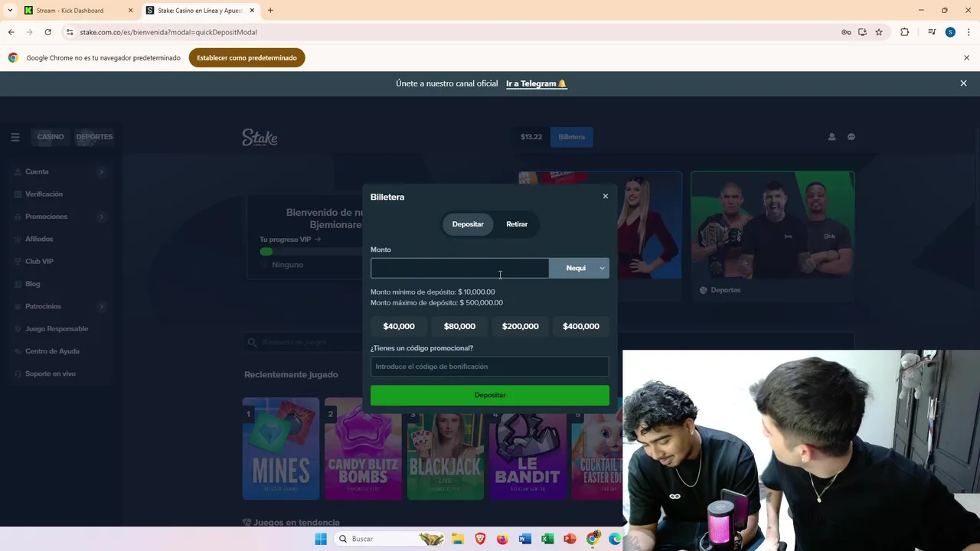
Task: Open the tab search dropdown arrow
Action: tap(10, 11)
